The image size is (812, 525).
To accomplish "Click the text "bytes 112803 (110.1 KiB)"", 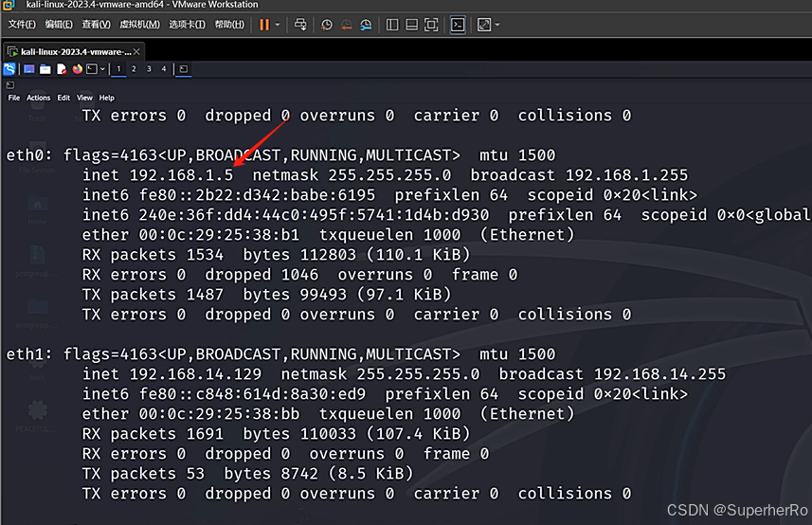I will [x=356, y=255].
